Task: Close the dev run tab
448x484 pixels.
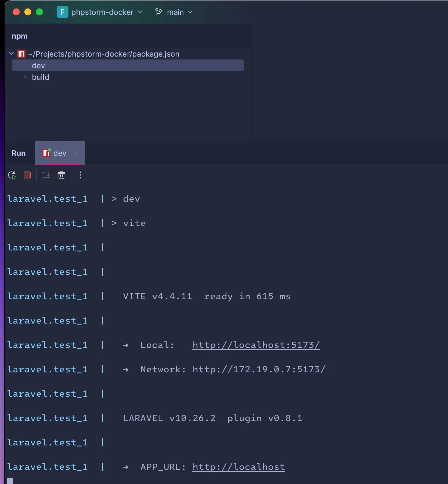Action: pos(76,153)
